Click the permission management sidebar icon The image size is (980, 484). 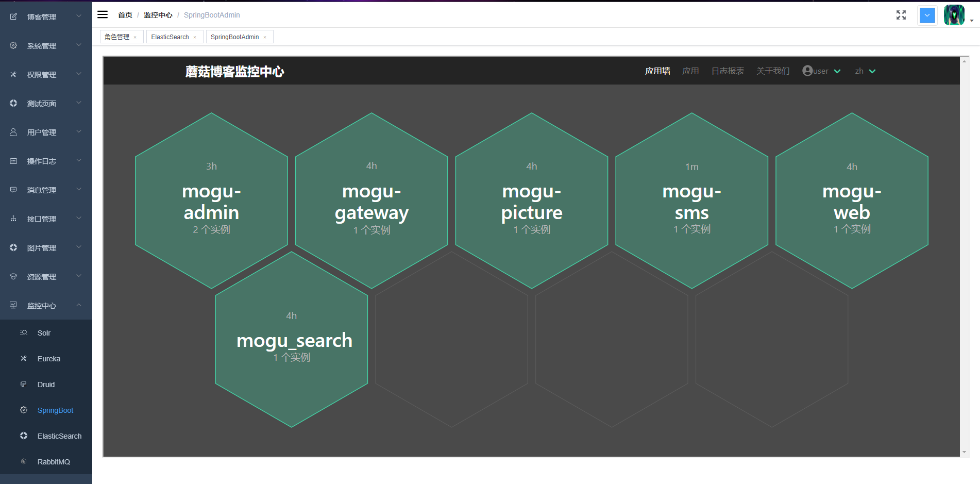point(13,74)
